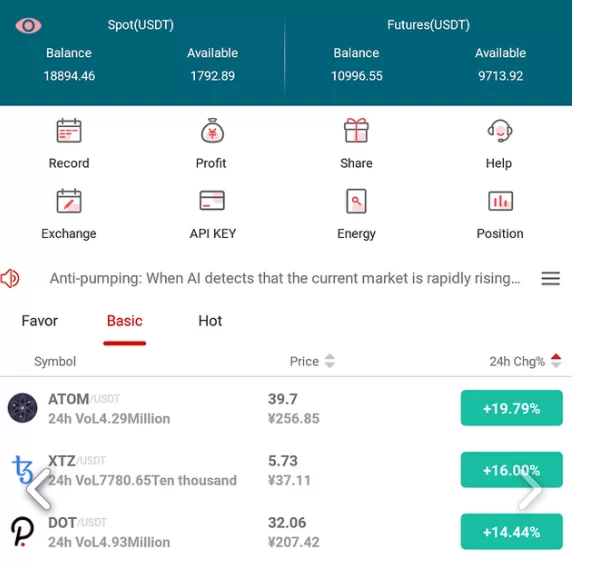The height and width of the screenshot is (564, 606).
Task: Click the XTZ +16.00% change button
Action: [x=511, y=470]
